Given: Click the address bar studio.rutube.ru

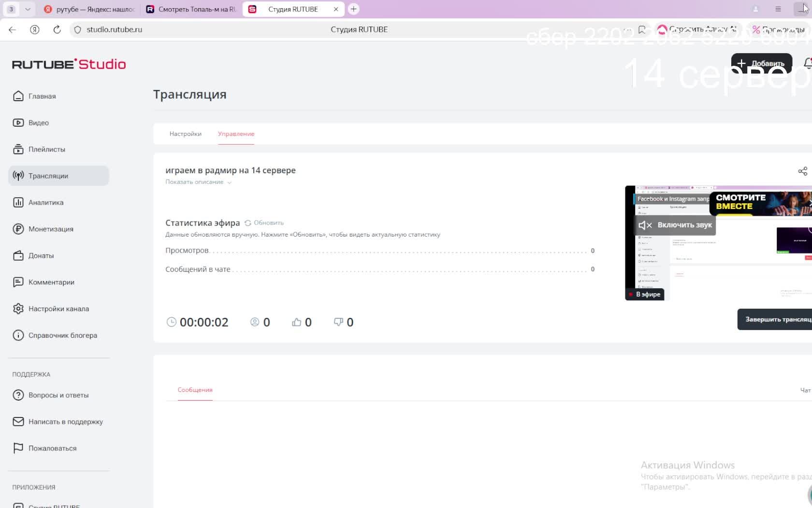Looking at the screenshot, I should click(x=114, y=30).
